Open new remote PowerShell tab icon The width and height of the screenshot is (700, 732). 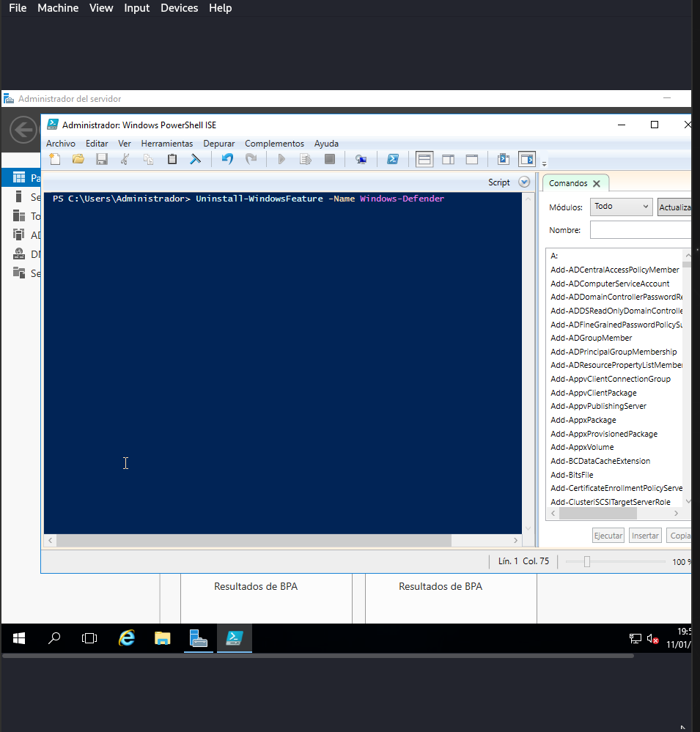(361, 160)
